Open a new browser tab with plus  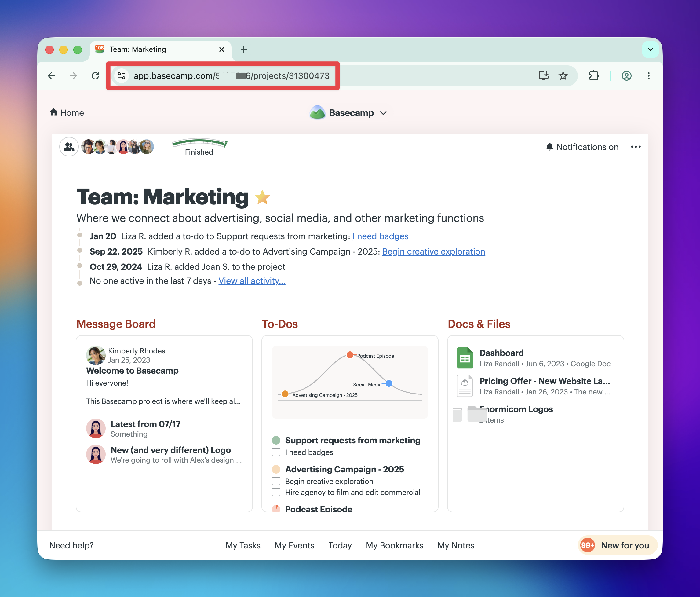pyautogui.click(x=244, y=50)
